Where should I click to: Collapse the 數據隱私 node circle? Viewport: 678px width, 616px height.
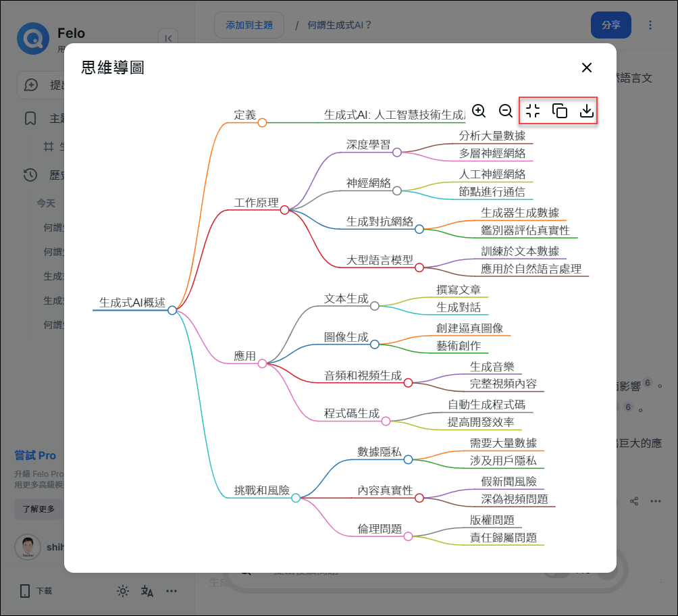point(408,459)
